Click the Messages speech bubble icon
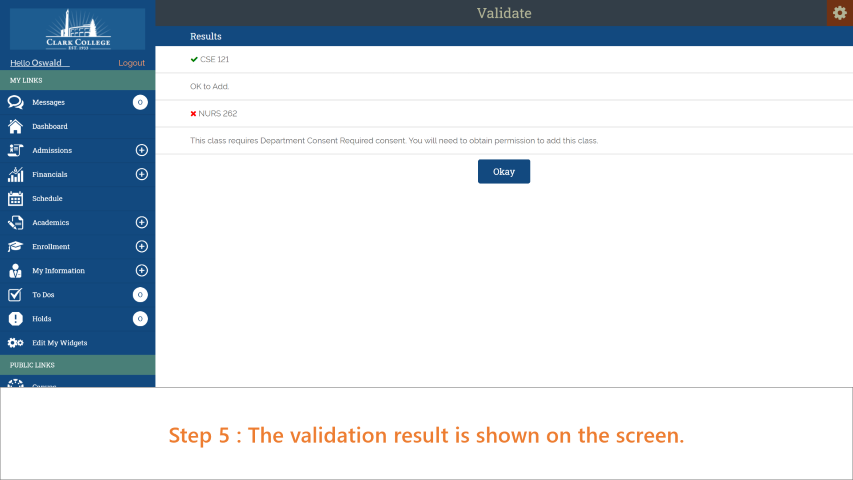853x480 pixels. click(15, 102)
